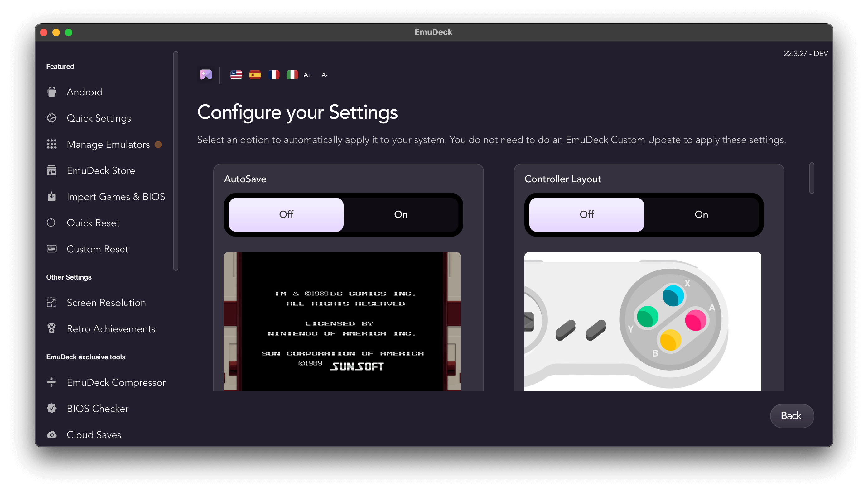Click the Controller Layout gamepad image
The height and width of the screenshot is (493, 868).
[643, 321]
